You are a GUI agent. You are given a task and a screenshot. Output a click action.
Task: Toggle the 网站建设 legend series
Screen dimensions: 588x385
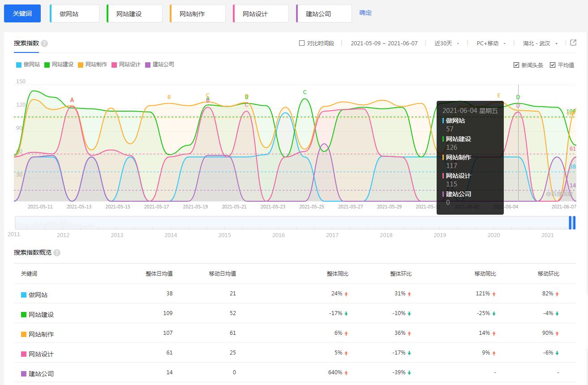click(59, 65)
